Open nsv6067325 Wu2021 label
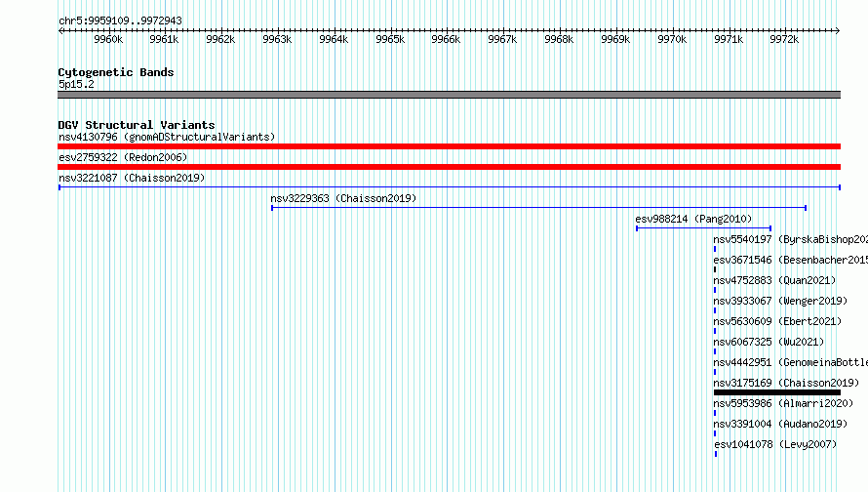Screen dimensions: 868x492 (x=769, y=342)
